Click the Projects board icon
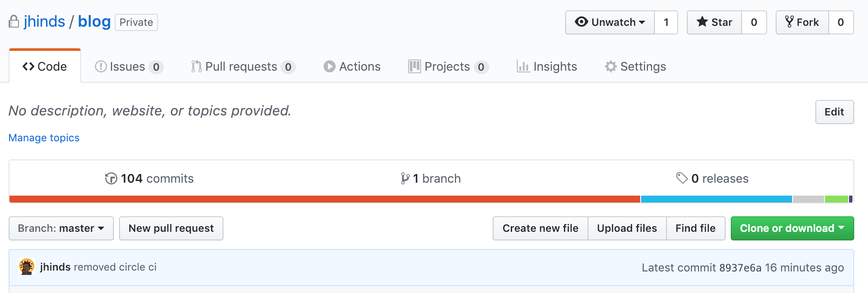Viewport: 868px width, 293px height. pos(414,66)
